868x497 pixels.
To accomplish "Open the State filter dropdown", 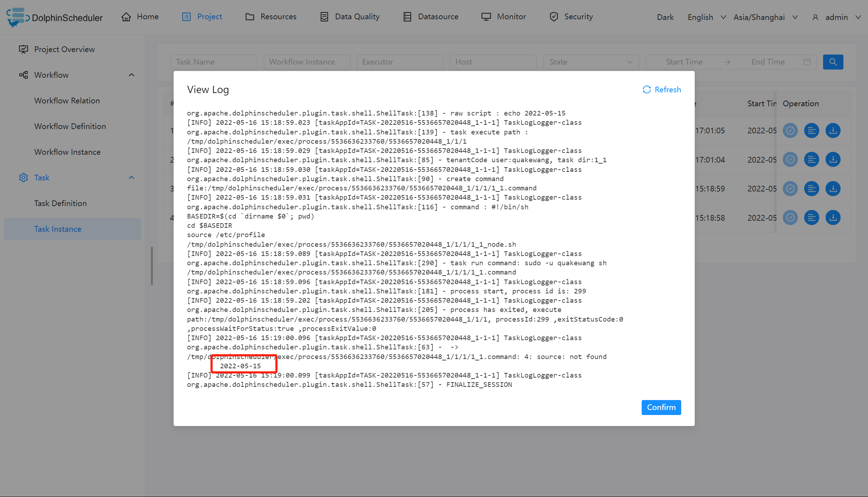I will click(x=590, y=62).
